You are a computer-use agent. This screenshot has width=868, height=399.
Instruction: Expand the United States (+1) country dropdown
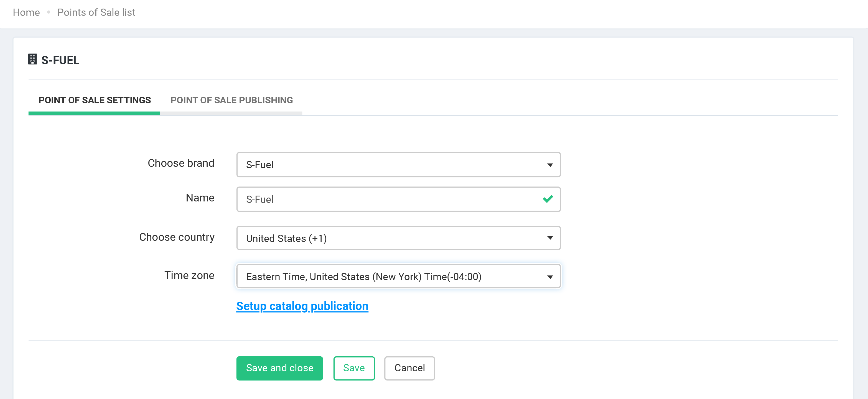[391, 238]
